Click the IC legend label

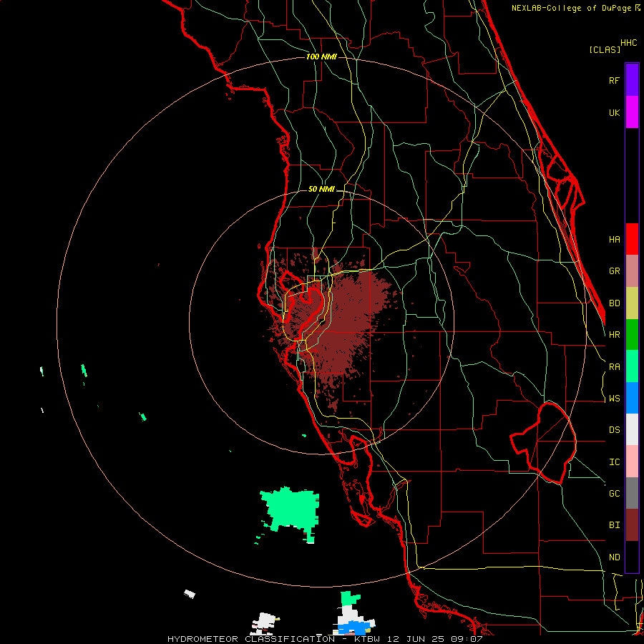click(614, 462)
